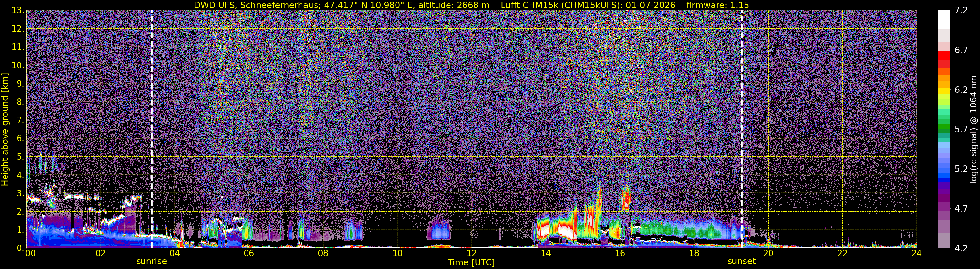Viewport: 980px width, 269px height.
Task: Click the time axis tick label "24"
Action: [917, 253]
